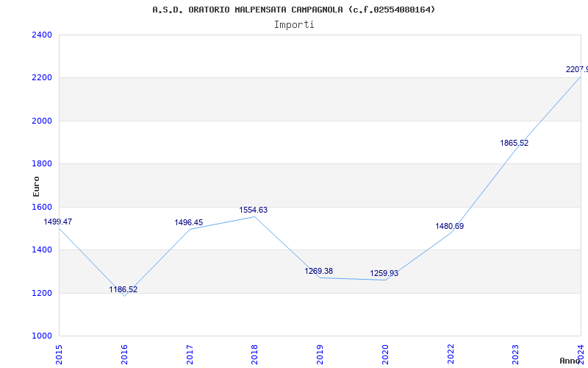
Task: Click the 'Anno' x-axis label
Action: coord(570,361)
